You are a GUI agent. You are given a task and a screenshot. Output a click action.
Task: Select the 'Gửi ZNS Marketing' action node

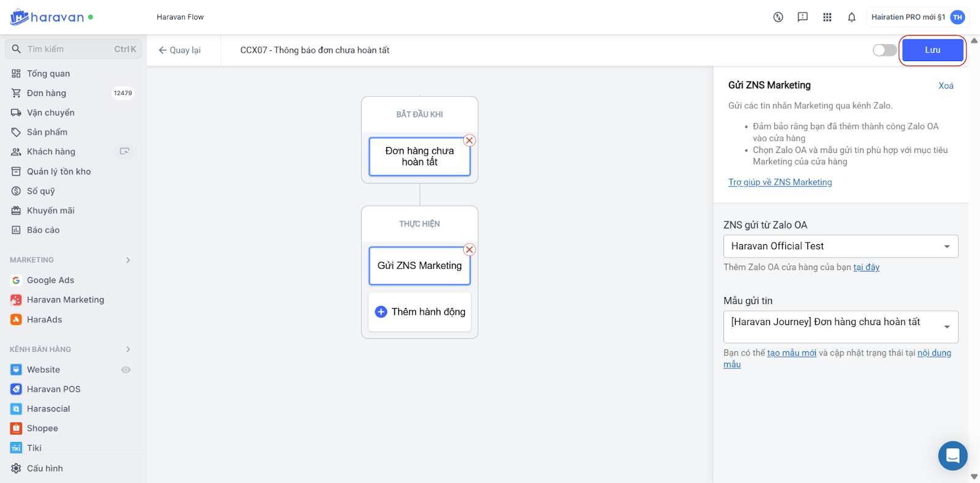pos(420,266)
